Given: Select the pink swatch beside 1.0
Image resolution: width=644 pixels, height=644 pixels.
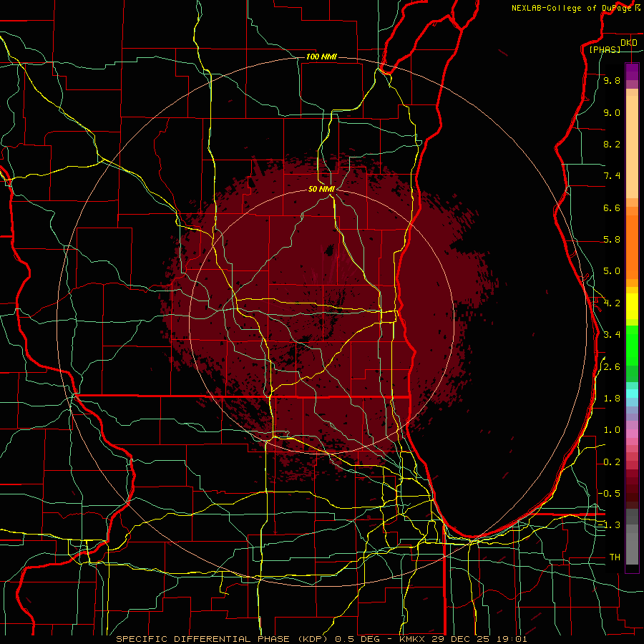Looking at the screenshot, I should [632, 434].
